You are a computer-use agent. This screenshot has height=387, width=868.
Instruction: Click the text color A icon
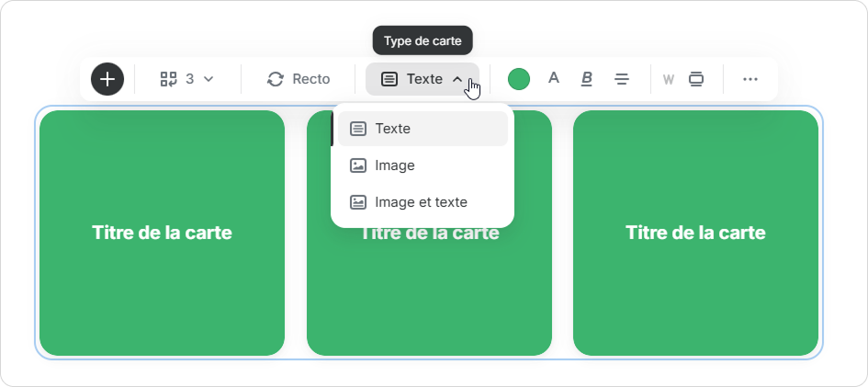[554, 79]
